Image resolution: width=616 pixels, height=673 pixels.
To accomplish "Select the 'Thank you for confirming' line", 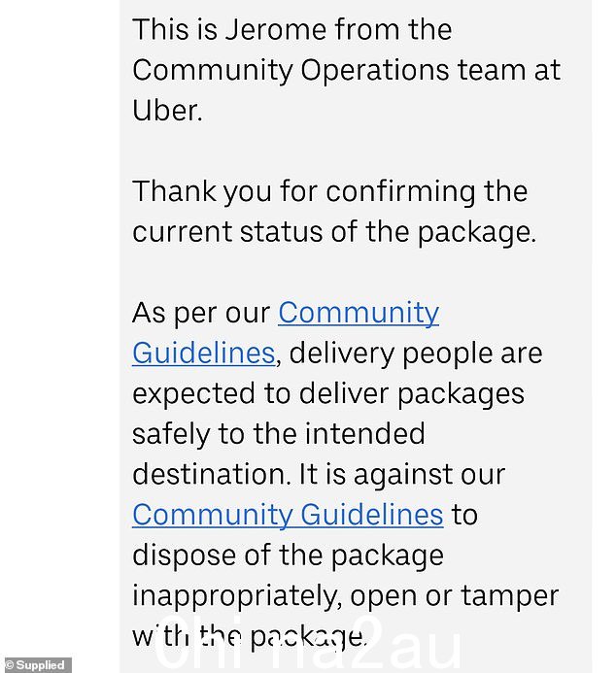I will coord(329,192).
